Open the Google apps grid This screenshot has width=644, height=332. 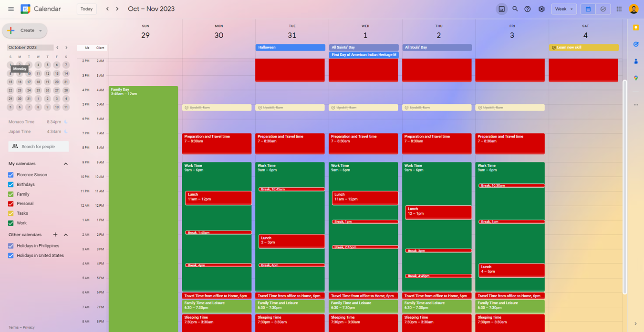(x=619, y=9)
